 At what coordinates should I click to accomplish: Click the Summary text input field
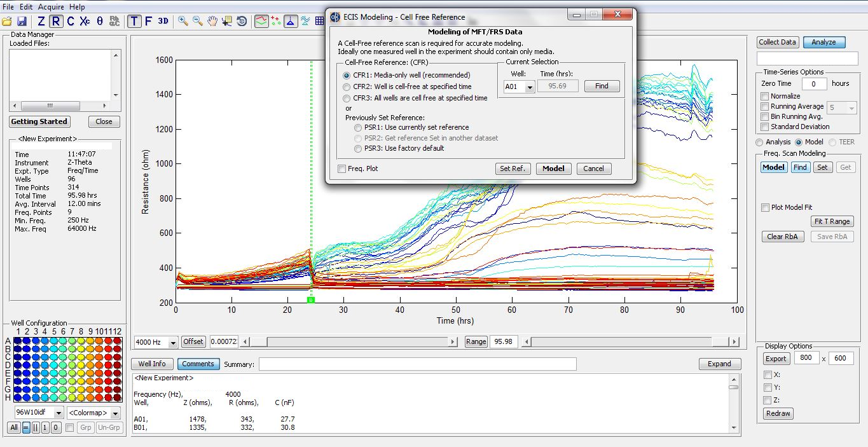tap(417, 364)
